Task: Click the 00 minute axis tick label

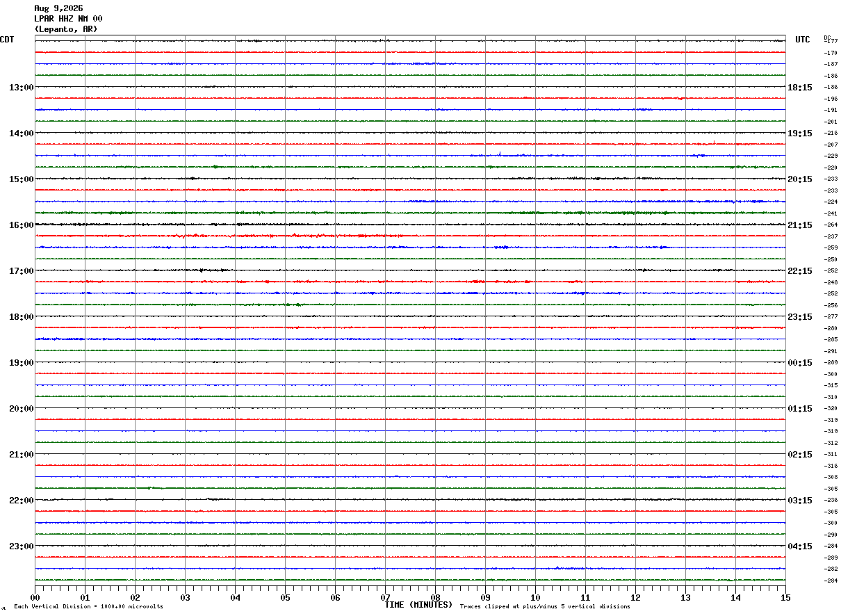Action: point(35,597)
